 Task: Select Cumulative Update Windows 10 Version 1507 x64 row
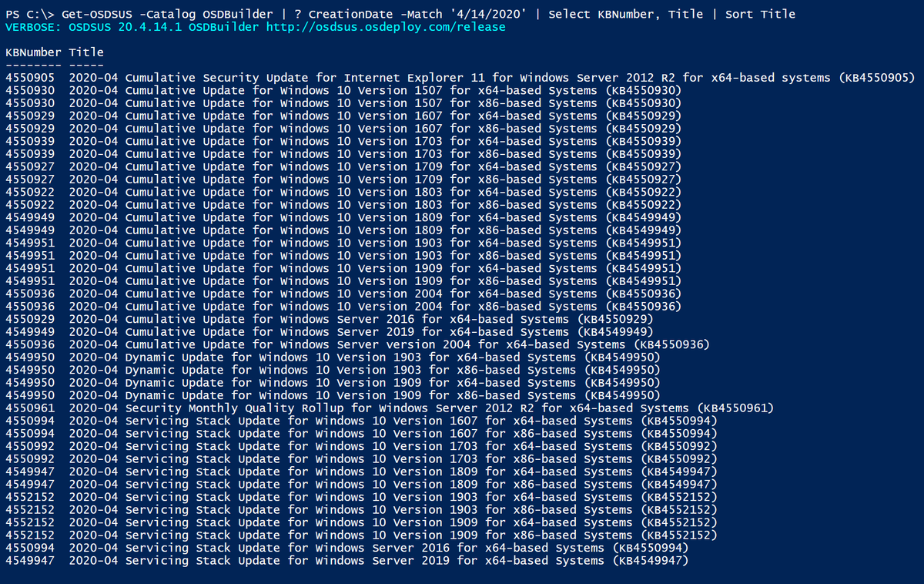point(343,91)
